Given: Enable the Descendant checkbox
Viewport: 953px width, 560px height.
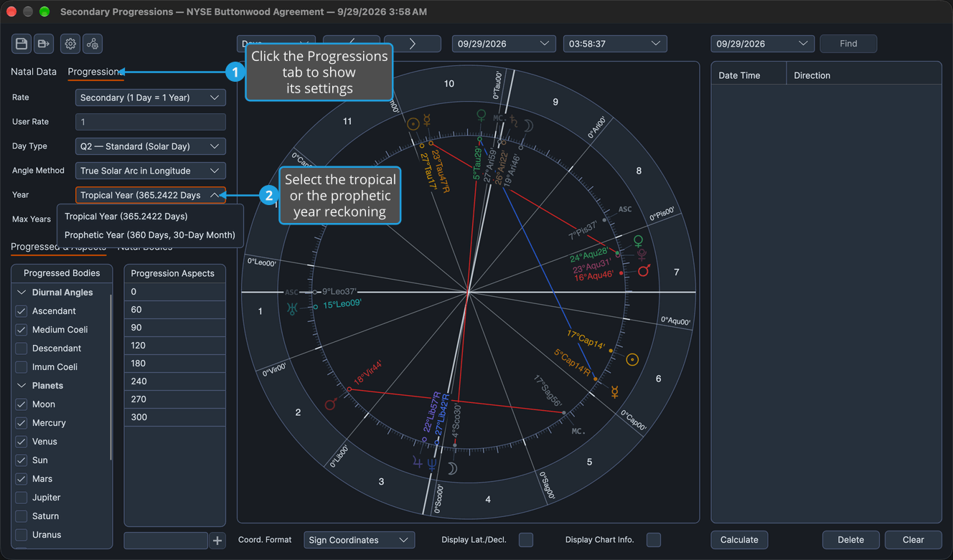Looking at the screenshot, I should 22,348.
